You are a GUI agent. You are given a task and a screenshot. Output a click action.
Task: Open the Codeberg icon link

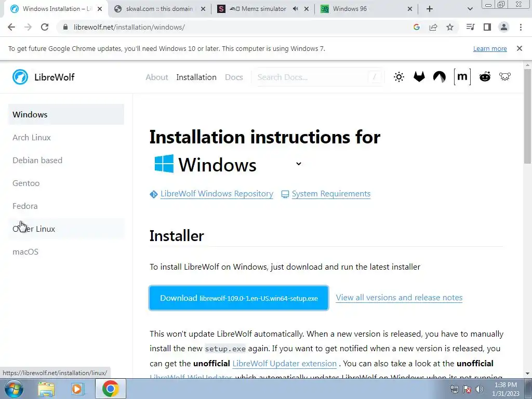pos(440,77)
